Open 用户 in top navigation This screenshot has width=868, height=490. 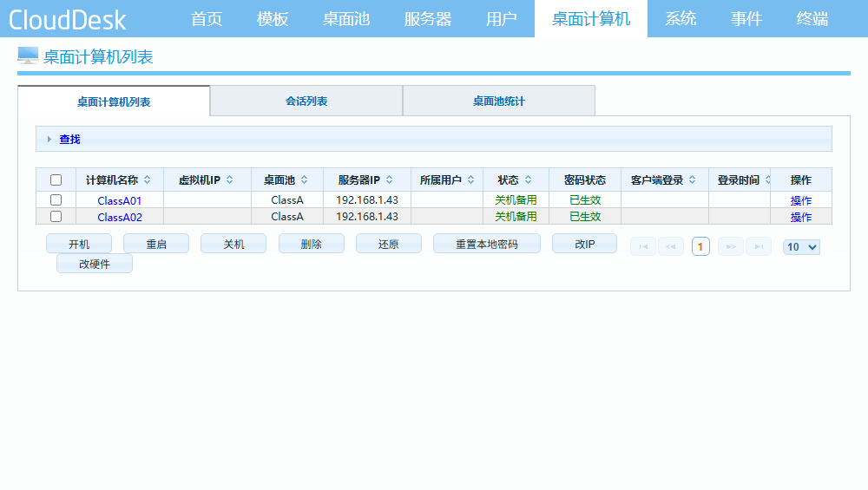click(502, 19)
